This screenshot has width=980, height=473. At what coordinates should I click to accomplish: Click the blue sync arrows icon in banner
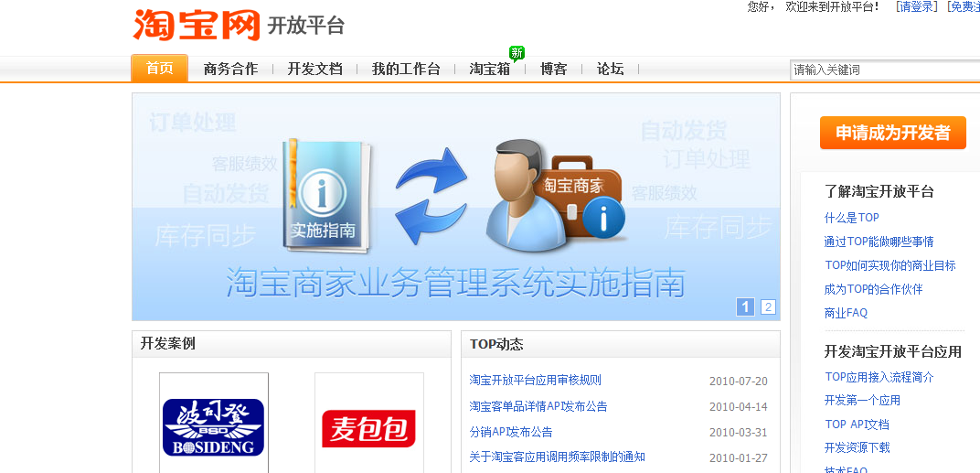(x=431, y=196)
